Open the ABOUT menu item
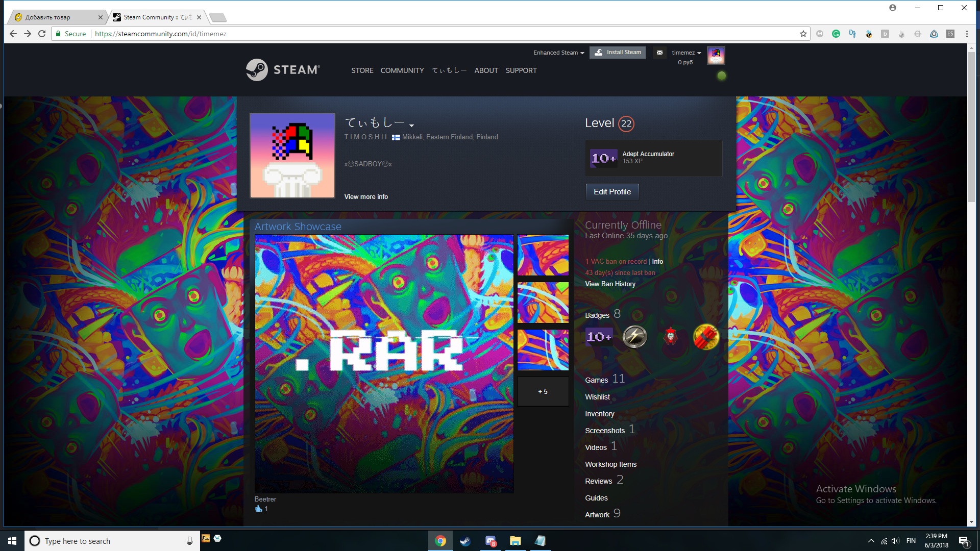The height and width of the screenshot is (551, 980). click(486, 70)
